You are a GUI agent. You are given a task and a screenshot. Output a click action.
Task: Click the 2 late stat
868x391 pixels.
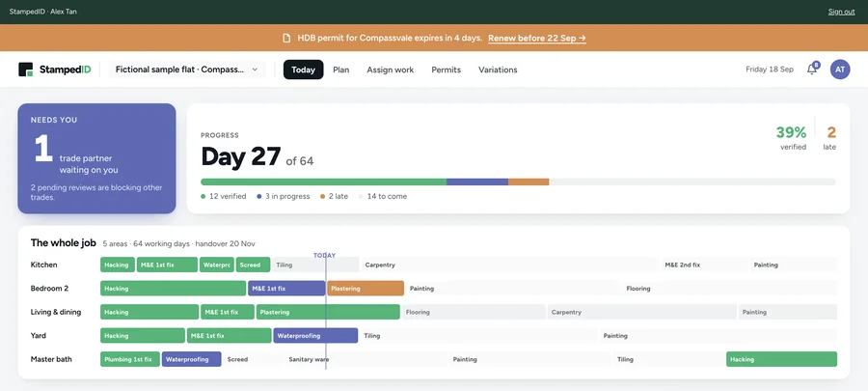[x=830, y=137]
